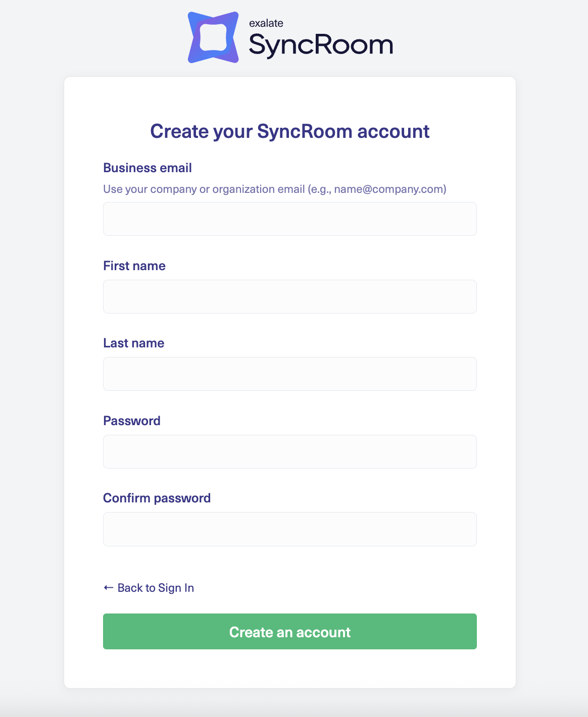The height and width of the screenshot is (717, 588).
Task: Select the Last name text box
Action: [289, 374]
